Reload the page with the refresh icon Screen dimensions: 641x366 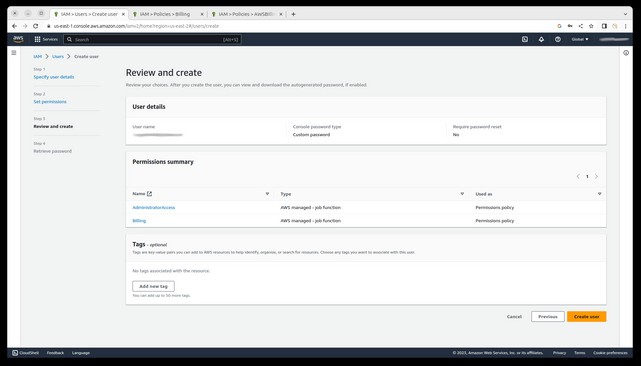[36, 26]
